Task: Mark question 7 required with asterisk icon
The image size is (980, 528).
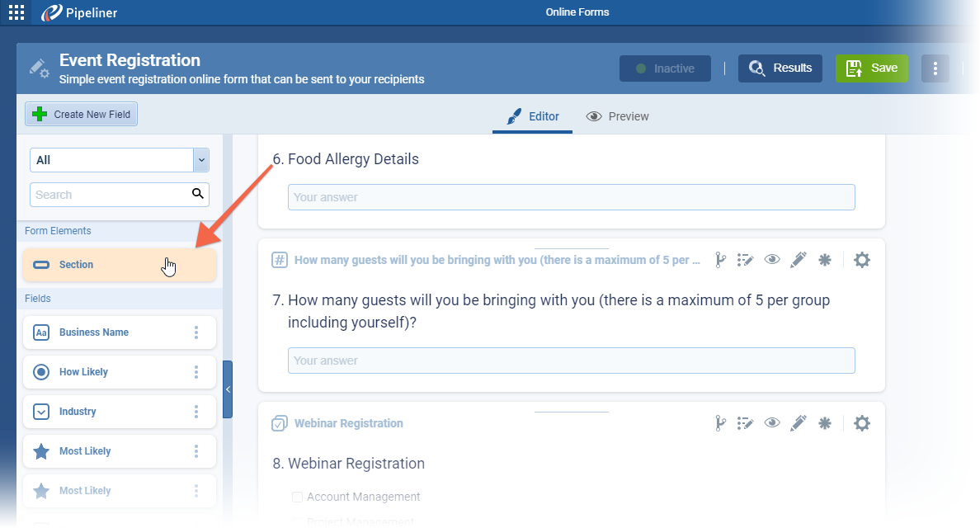Action: point(824,260)
